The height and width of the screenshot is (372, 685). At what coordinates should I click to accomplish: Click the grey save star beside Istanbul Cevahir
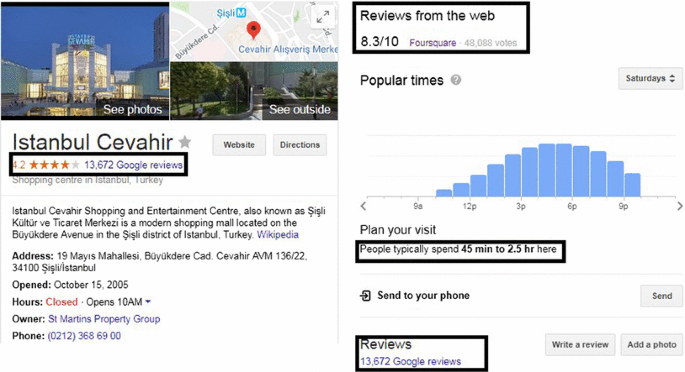185,142
